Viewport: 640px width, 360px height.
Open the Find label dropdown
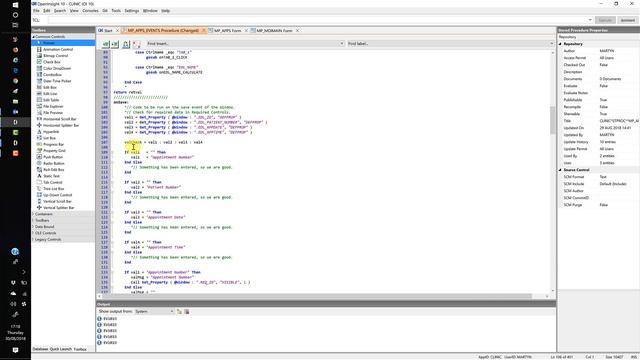click(551, 44)
